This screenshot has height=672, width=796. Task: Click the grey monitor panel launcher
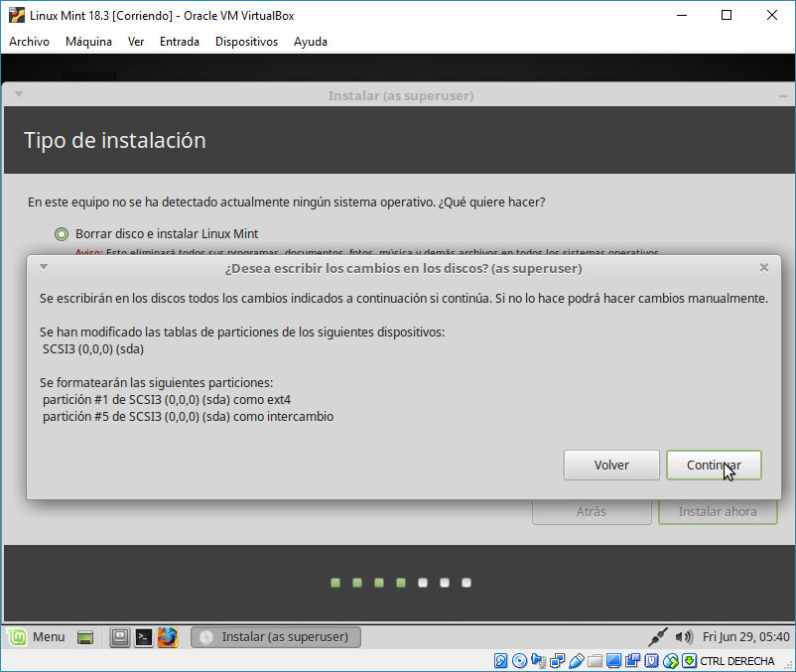coord(120,637)
